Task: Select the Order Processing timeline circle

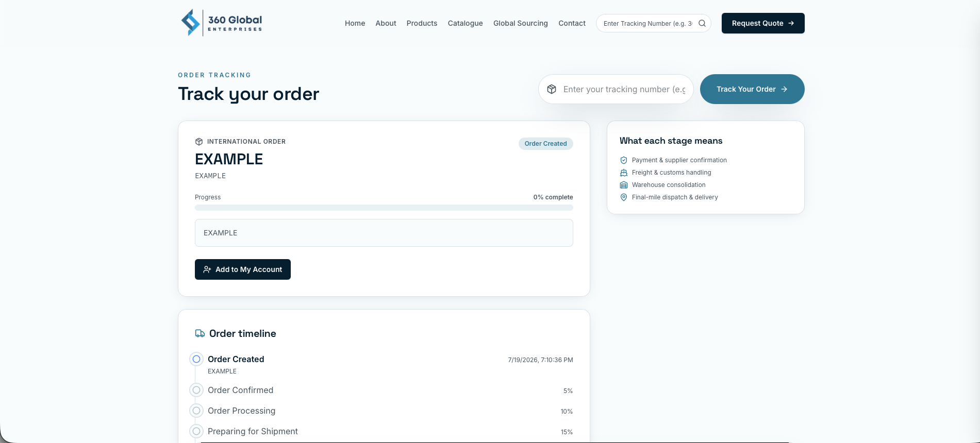Action: click(196, 411)
